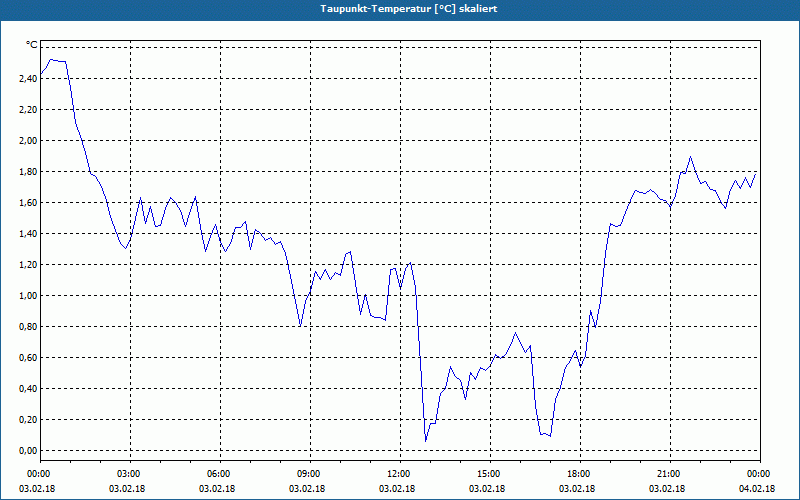Click the 1,80 y-axis label
This screenshot has height=500, width=800.
click(x=28, y=171)
